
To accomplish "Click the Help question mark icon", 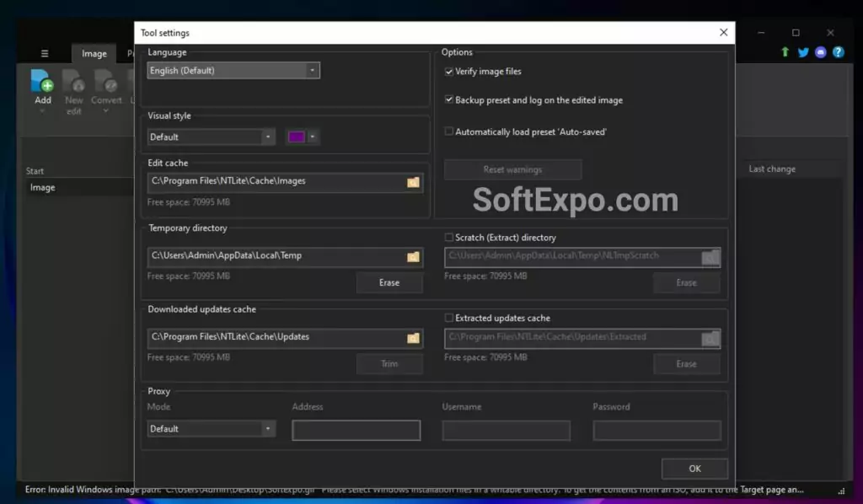I will [x=838, y=52].
